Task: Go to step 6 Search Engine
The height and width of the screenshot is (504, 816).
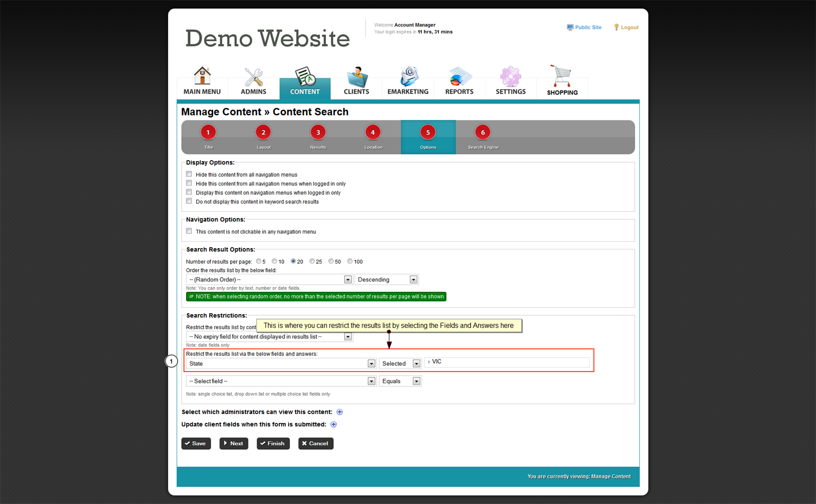Action: [483, 133]
